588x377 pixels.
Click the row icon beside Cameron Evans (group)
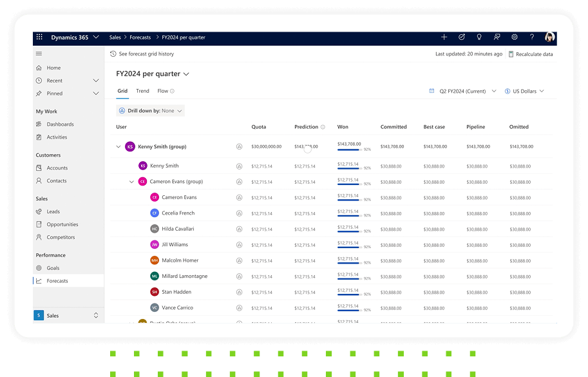click(239, 182)
